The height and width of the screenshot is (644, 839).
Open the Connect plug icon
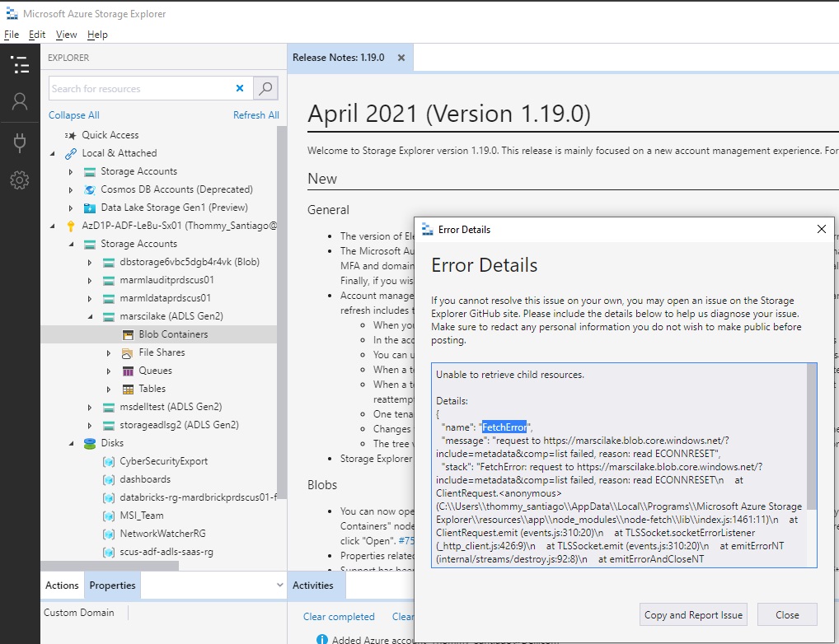click(20, 142)
